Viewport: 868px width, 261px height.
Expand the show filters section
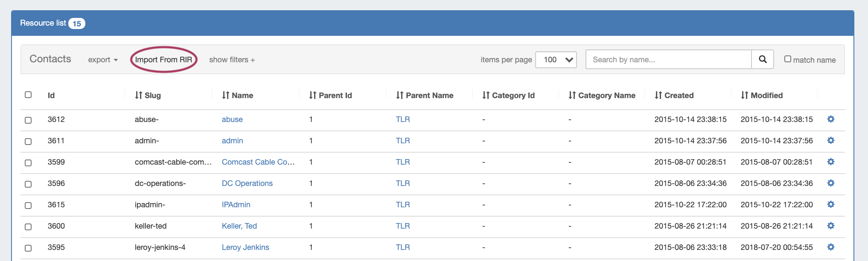(x=232, y=60)
